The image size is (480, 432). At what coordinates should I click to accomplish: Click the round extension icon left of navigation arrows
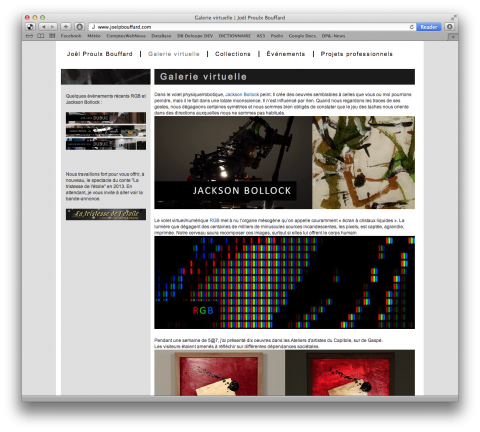coord(30,27)
